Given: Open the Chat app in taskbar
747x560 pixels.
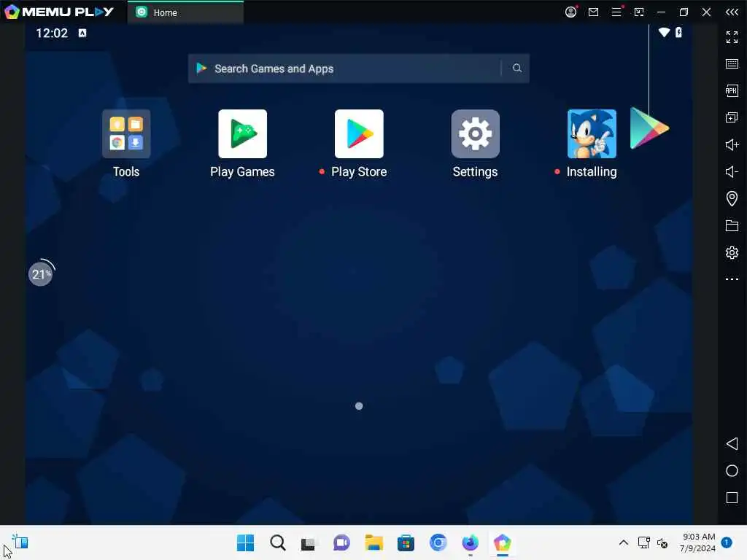Looking at the screenshot, I should click(341, 542).
